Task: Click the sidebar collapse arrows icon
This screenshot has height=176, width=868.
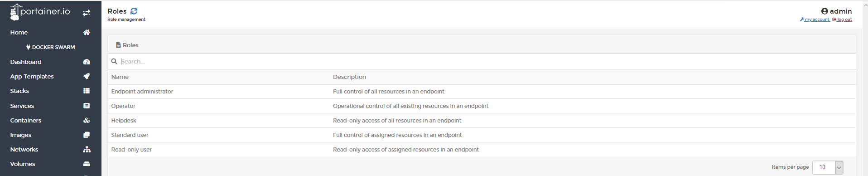Action: (86, 13)
